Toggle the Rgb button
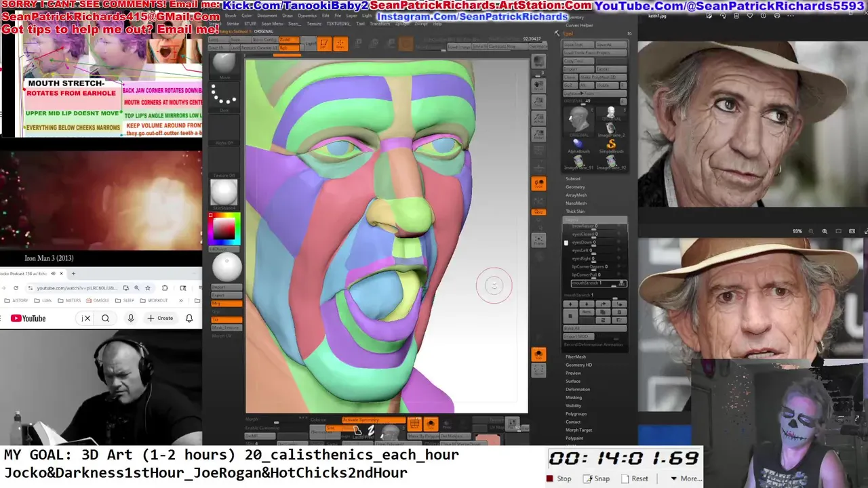 (x=289, y=47)
